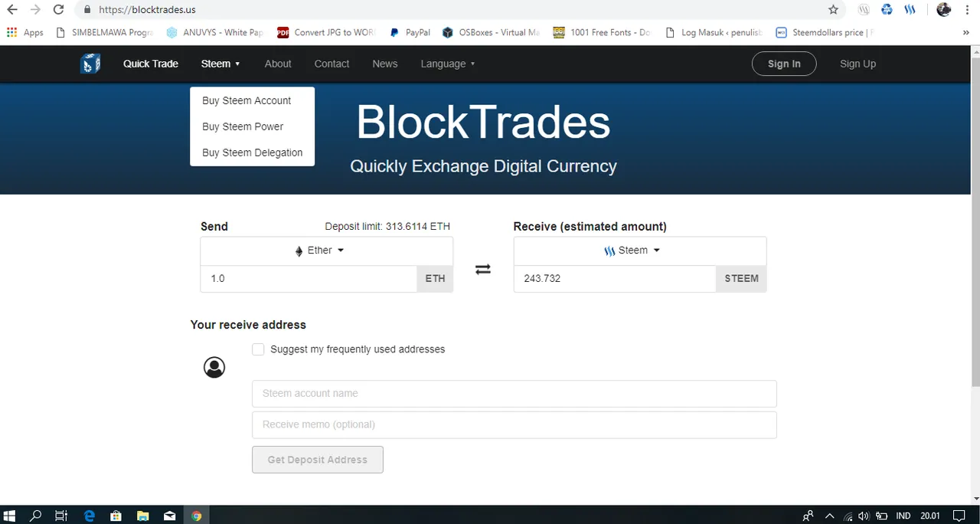
Task: Click the user avatar icon beside address
Action: coord(214,368)
